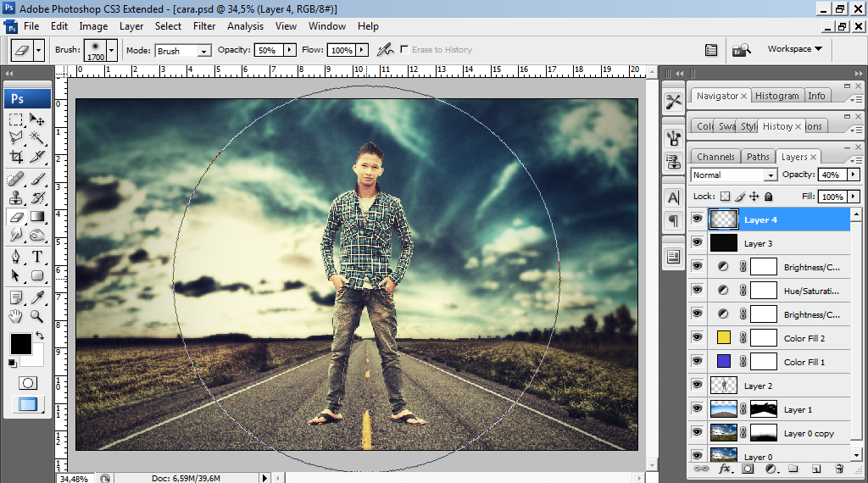
Task: Delete layer with the trash icon
Action: pos(839,469)
